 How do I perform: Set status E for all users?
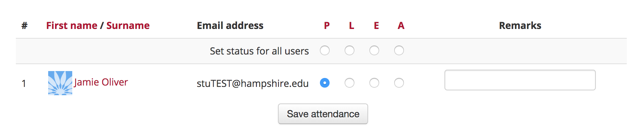point(374,51)
